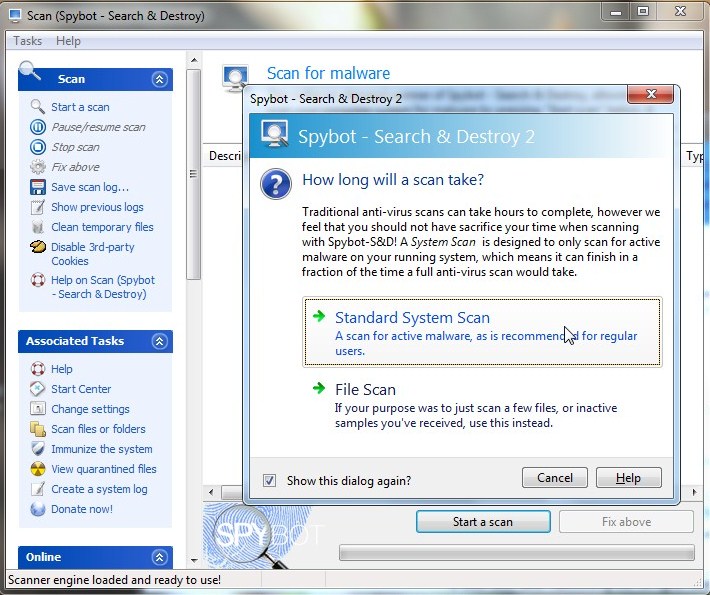
Task: Click the Scan files or folders icon
Action: tap(38, 429)
